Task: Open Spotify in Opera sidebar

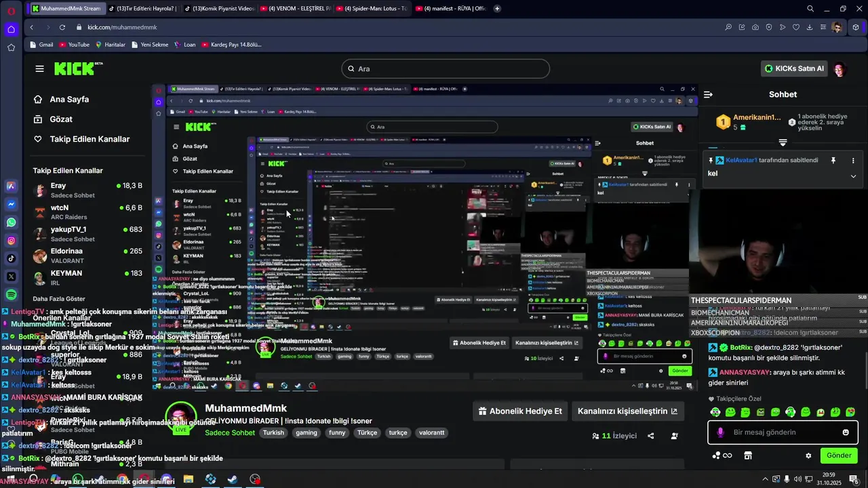Action: pos(12,295)
